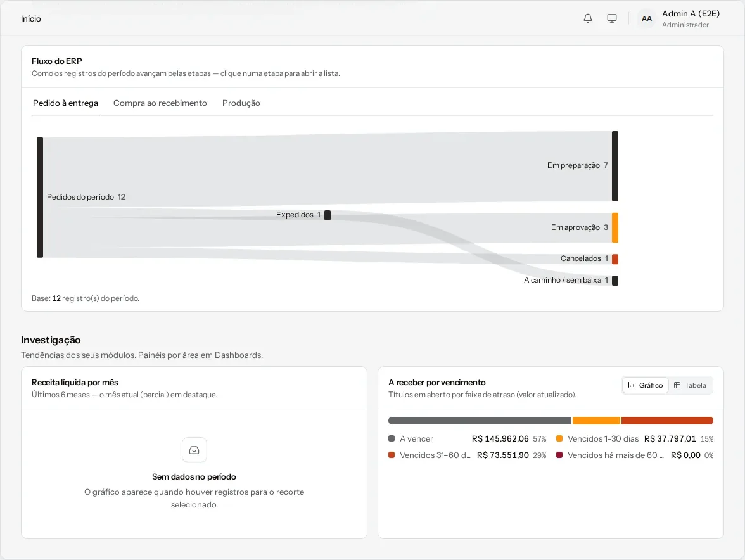This screenshot has height=560, width=745.
Task: Select the Expedidos stage node
Action: [328, 215]
